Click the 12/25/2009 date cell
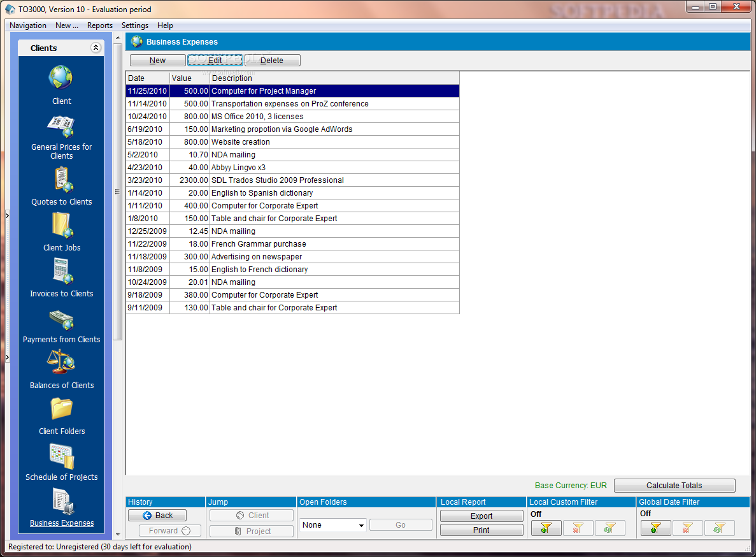The width and height of the screenshot is (756, 557). tap(148, 231)
